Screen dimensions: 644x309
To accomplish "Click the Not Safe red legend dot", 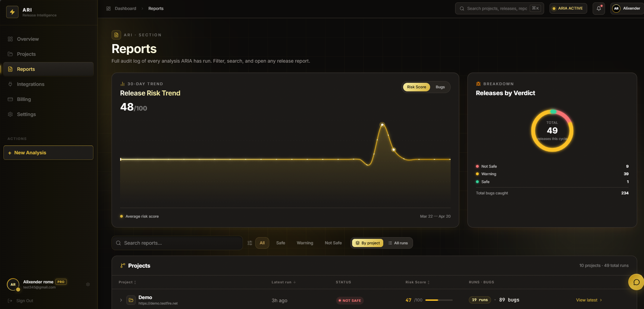I will click(477, 166).
